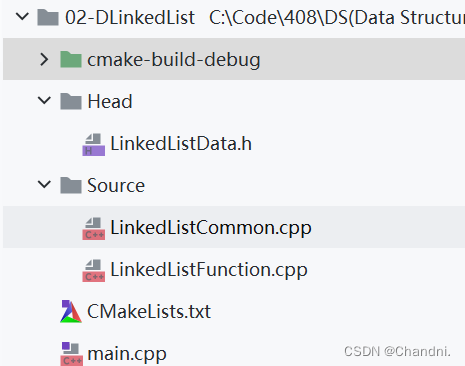Select LinkedListData.h in the tree
The image size is (465, 366).
pos(181,144)
